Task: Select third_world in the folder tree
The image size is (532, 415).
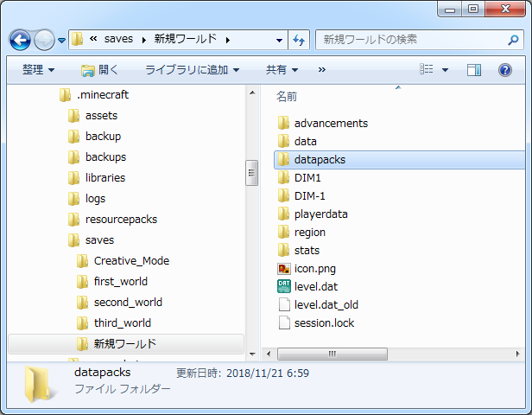Action: pyautogui.click(x=122, y=322)
